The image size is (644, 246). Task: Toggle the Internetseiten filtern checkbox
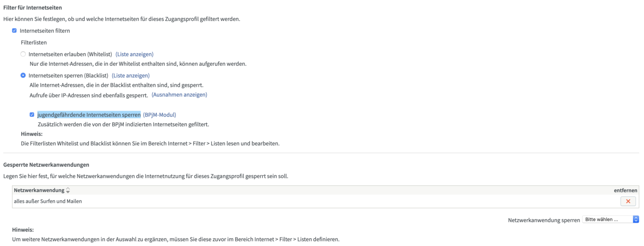(14, 31)
